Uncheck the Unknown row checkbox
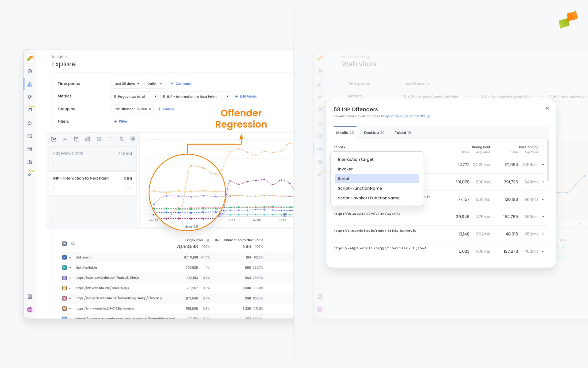 65,257
